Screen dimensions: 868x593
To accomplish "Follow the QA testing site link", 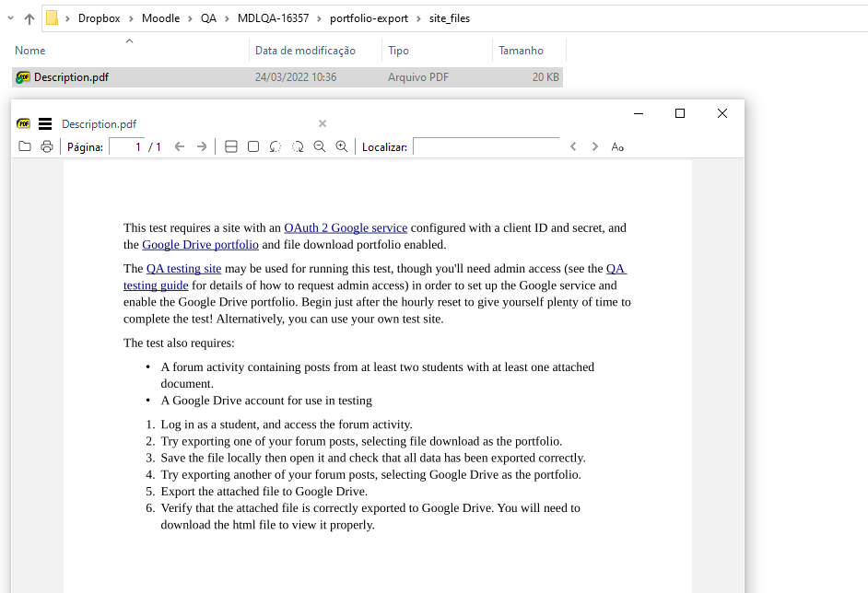I will pos(183,268).
